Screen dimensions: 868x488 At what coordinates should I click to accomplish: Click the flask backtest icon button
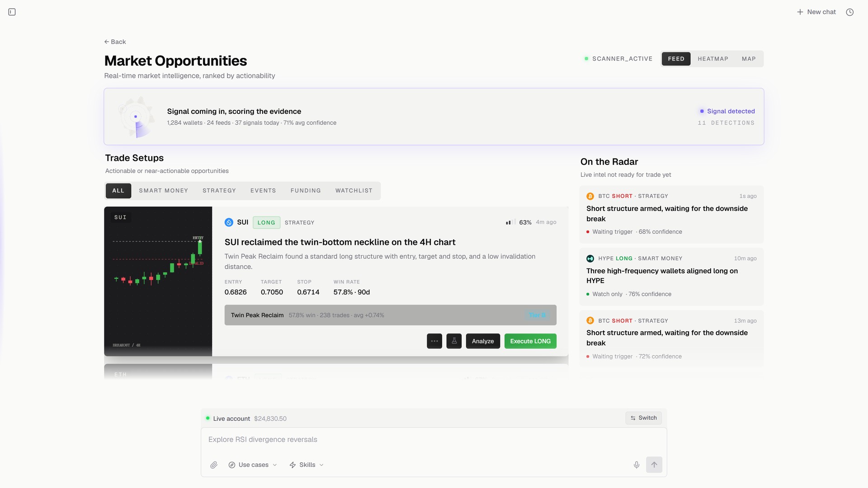(454, 341)
